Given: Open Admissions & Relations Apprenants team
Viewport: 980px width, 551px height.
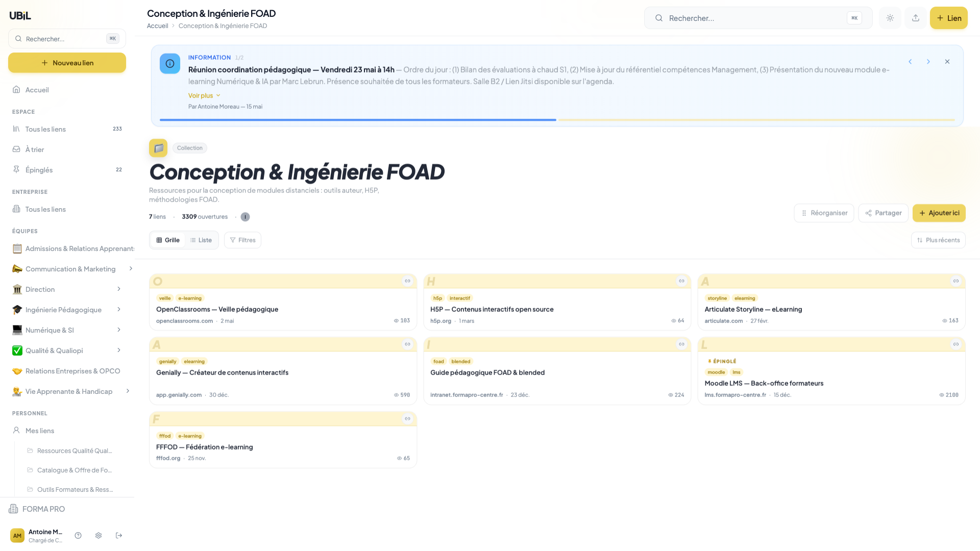Looking at the screenshot, I should (72, 248).
